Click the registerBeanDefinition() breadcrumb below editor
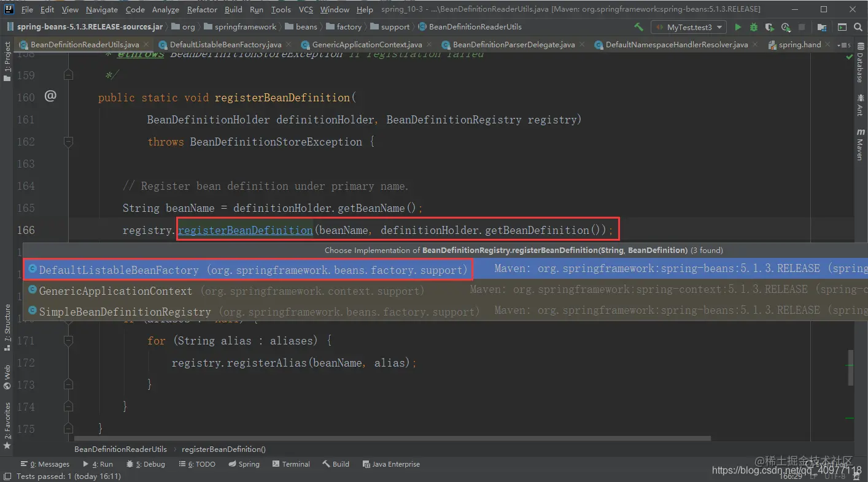The width and height of the screenshot is (868, 482). (224, 449)
